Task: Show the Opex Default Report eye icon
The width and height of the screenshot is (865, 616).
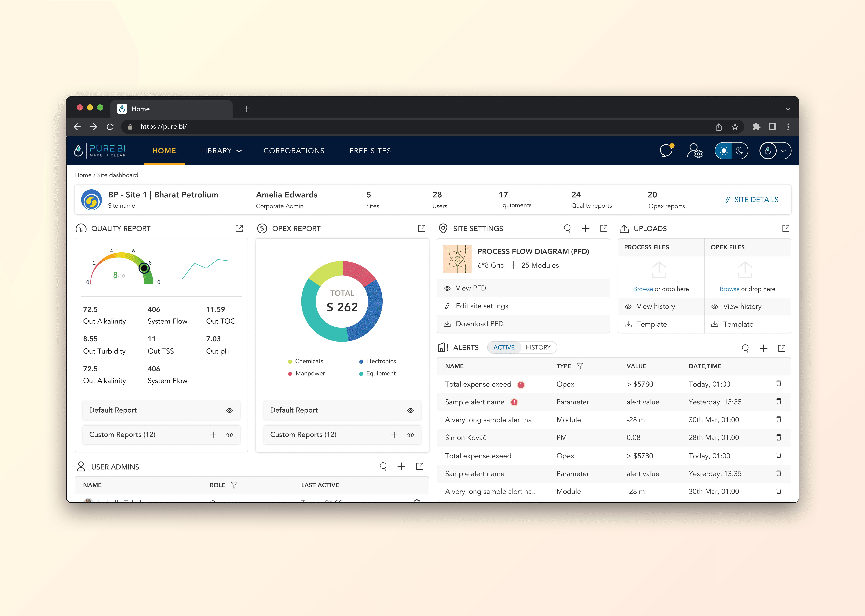Action: point(411,410)
